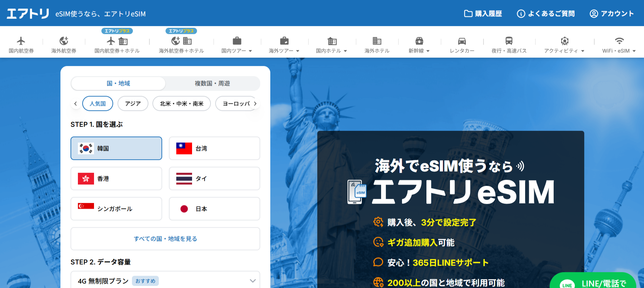Open purchase history folder icon
This screenshot has height=288, width=644.
tap(468, 13)
